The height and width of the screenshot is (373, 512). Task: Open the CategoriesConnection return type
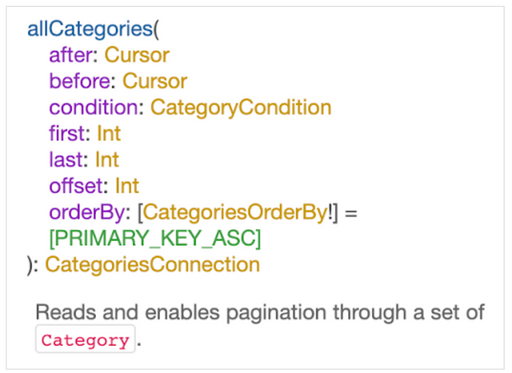pyautogui.click(x=152, y=265)
